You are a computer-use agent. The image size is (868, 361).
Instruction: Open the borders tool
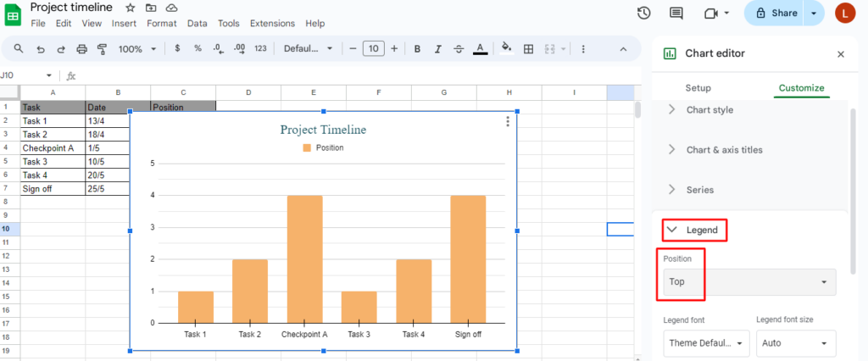pos(529,49)
